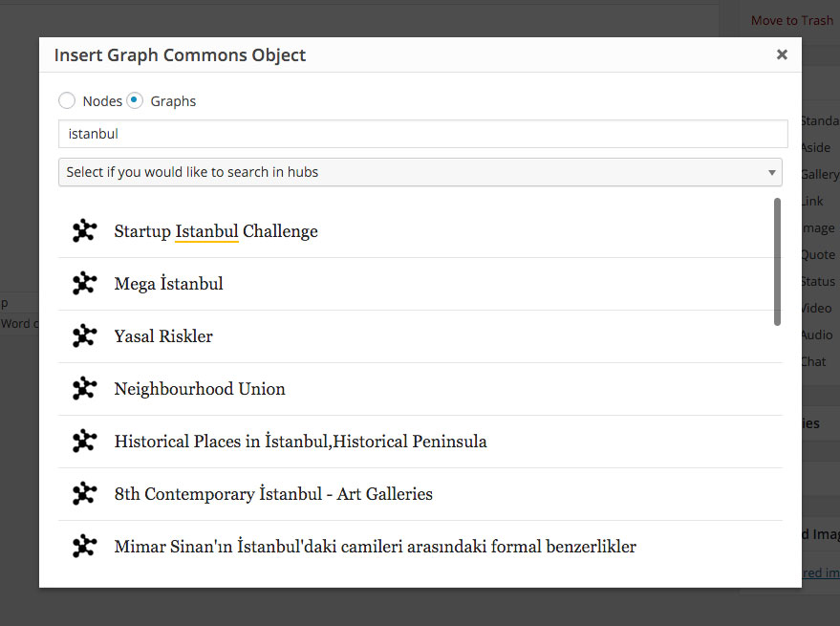Select 8th Contemporary İstanbul - Art Galleries title
The image size is (840, 626).
(x=273, y=494)
